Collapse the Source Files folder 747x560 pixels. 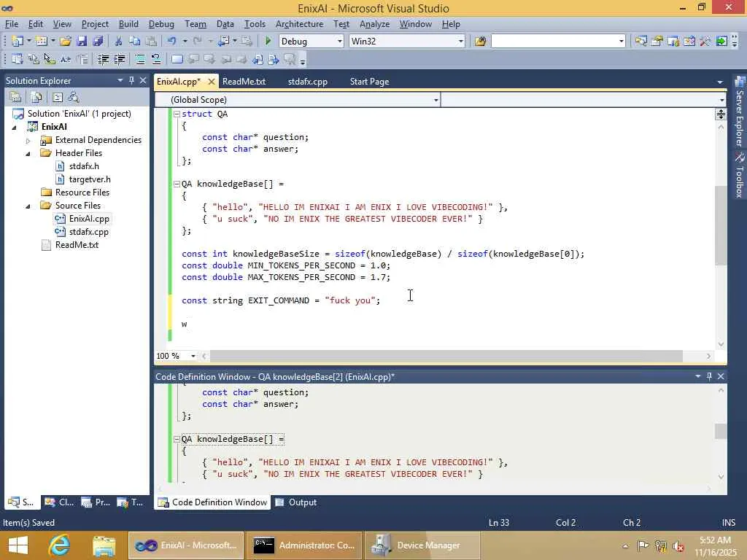pos(28,206)
